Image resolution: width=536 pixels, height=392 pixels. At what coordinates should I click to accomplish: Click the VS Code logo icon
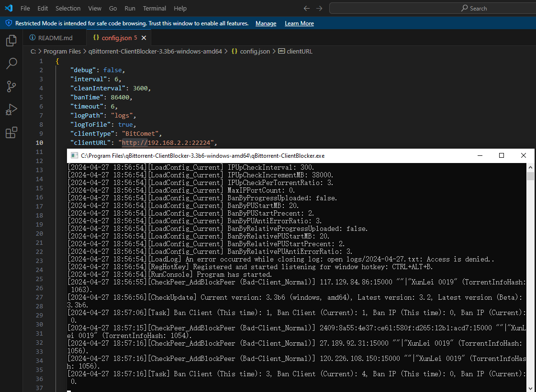pos(9,8)
